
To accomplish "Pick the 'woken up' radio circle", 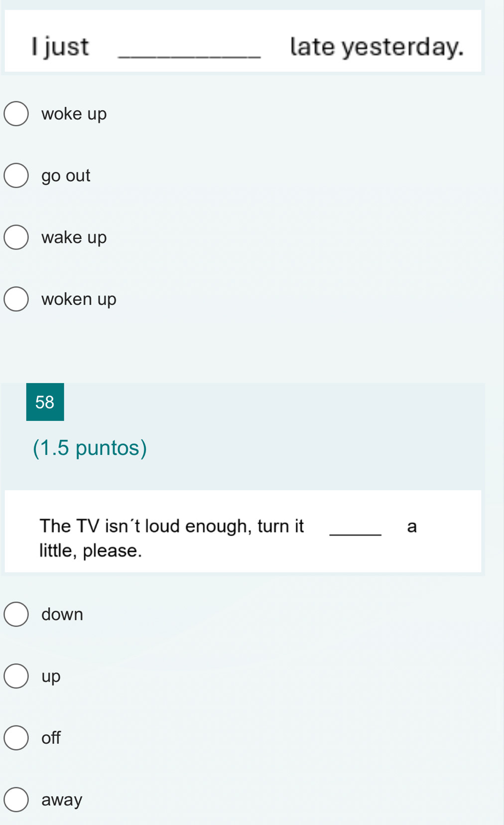I will click(16, 299).
